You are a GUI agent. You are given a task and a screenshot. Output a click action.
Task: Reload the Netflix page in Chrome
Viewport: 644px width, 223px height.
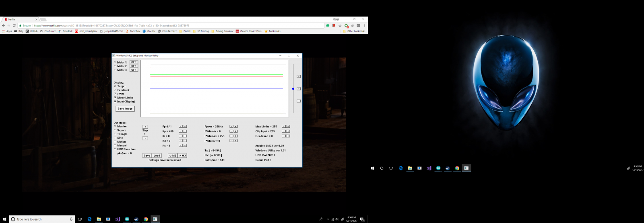tap(14, 26)
